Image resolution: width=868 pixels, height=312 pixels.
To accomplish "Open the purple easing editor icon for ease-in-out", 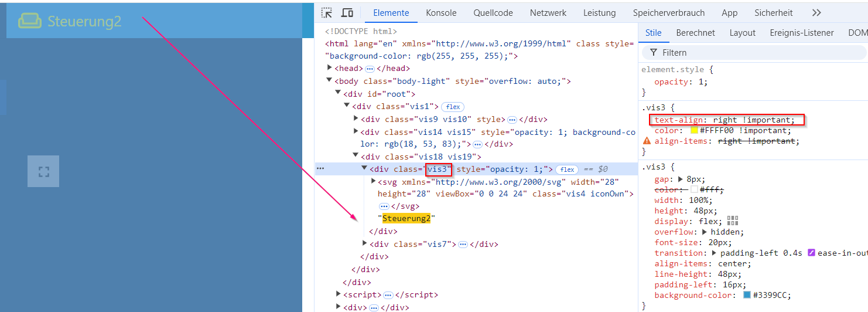I will click(811, 253).
